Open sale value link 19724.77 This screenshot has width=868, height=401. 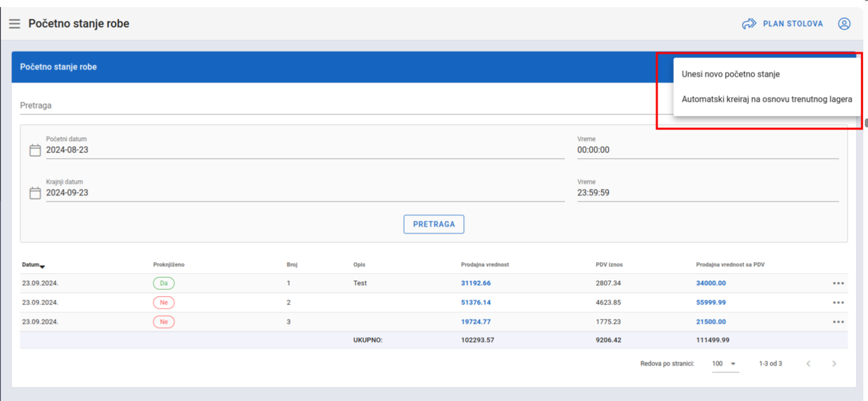(475, 322)
